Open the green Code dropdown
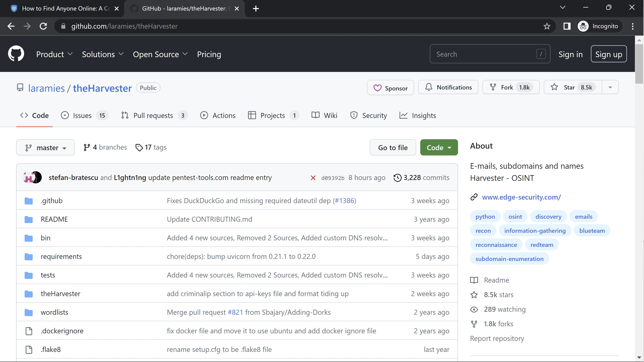 [439, 148]
